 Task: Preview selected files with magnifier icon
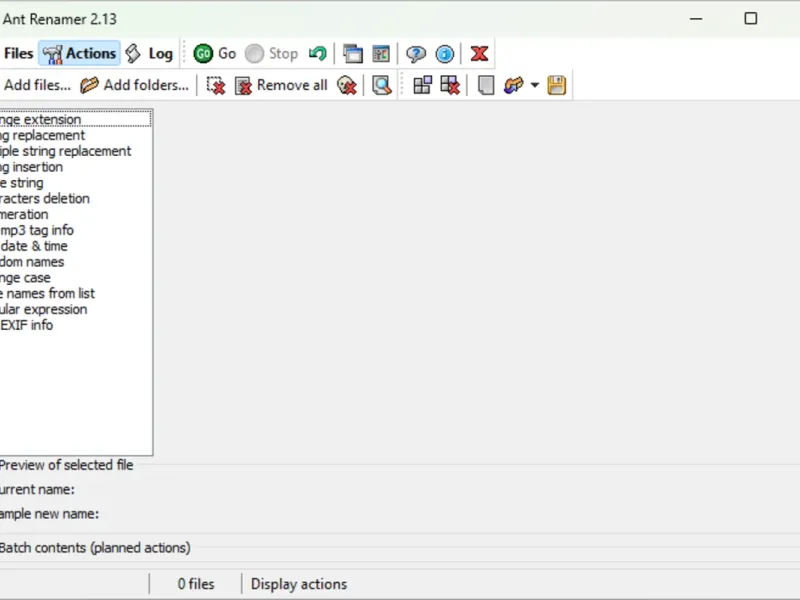tap(382, 85)
